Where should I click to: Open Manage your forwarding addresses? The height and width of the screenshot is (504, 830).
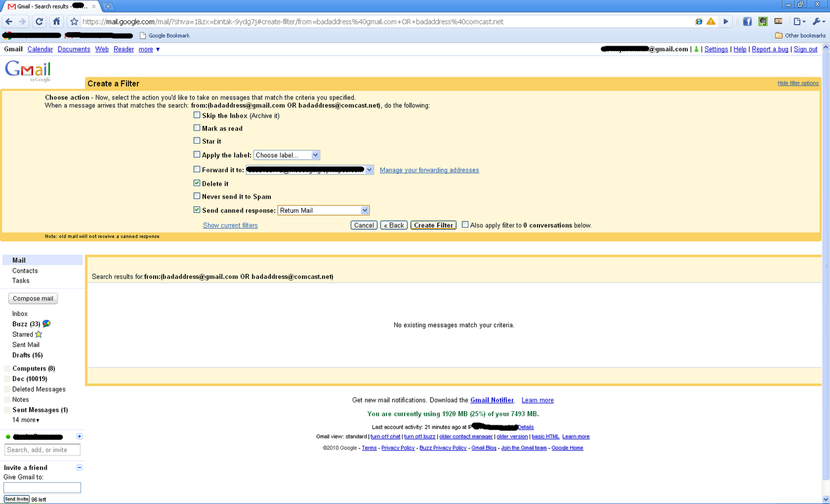pyautogui.click(x=429, y=170)
